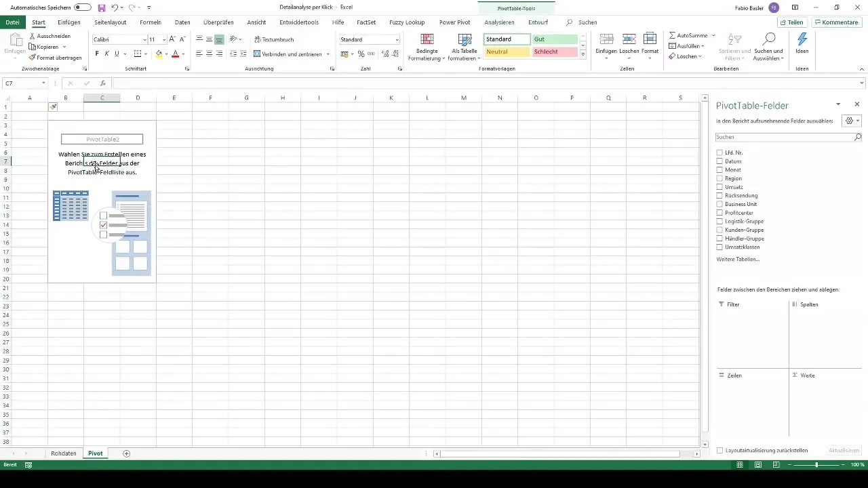Check the Monat field
This screenshot has width=868, height=488.
(719, 169)
